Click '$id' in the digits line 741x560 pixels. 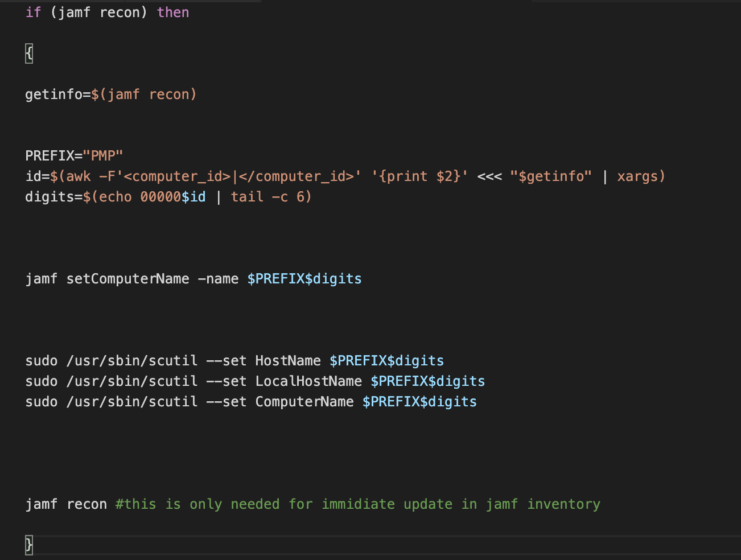[194, 197]
